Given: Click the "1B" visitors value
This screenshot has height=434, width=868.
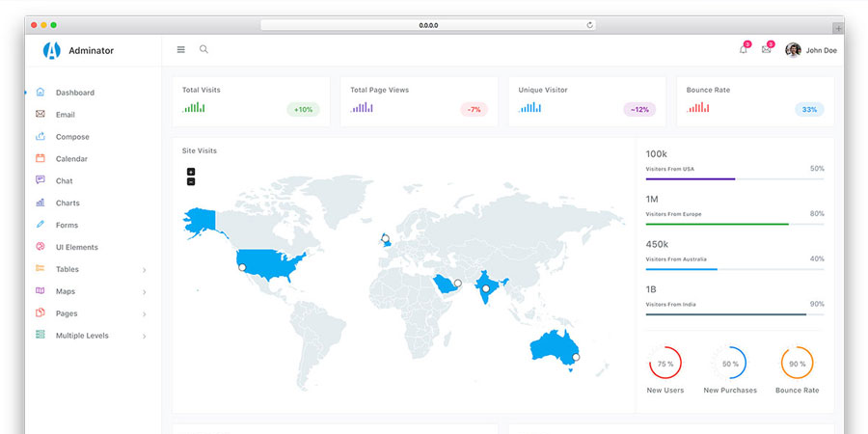Looking at the screenshot, I should (651, 289).
